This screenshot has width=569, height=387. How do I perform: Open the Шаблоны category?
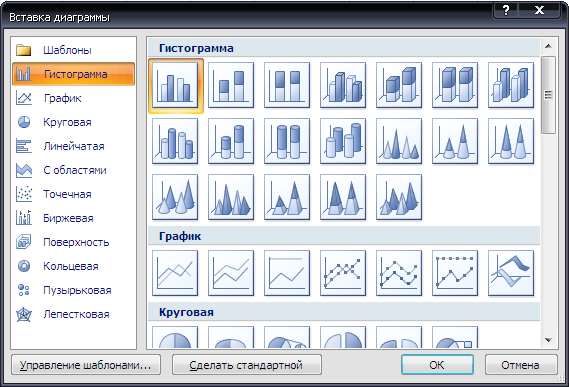tap(74, 50)
